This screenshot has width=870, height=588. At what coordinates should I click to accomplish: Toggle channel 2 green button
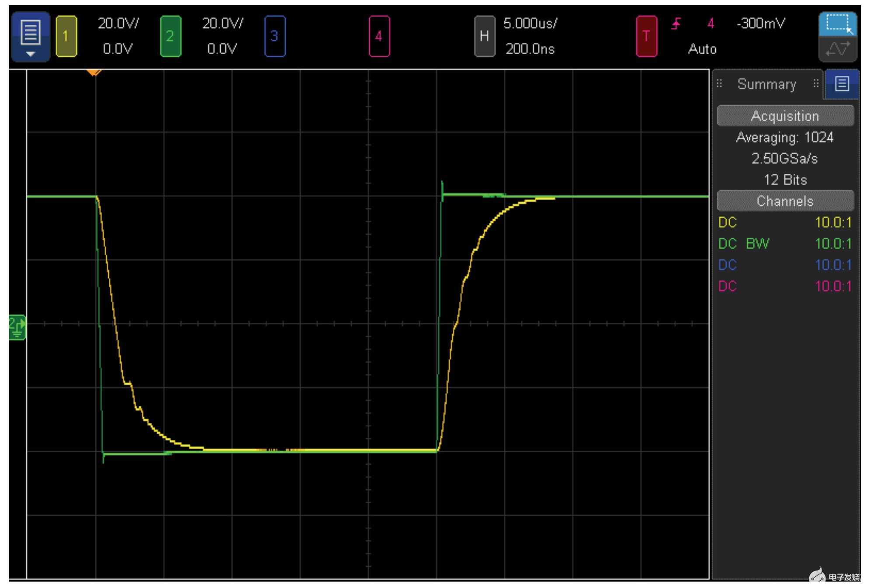(x=170, y=36)
